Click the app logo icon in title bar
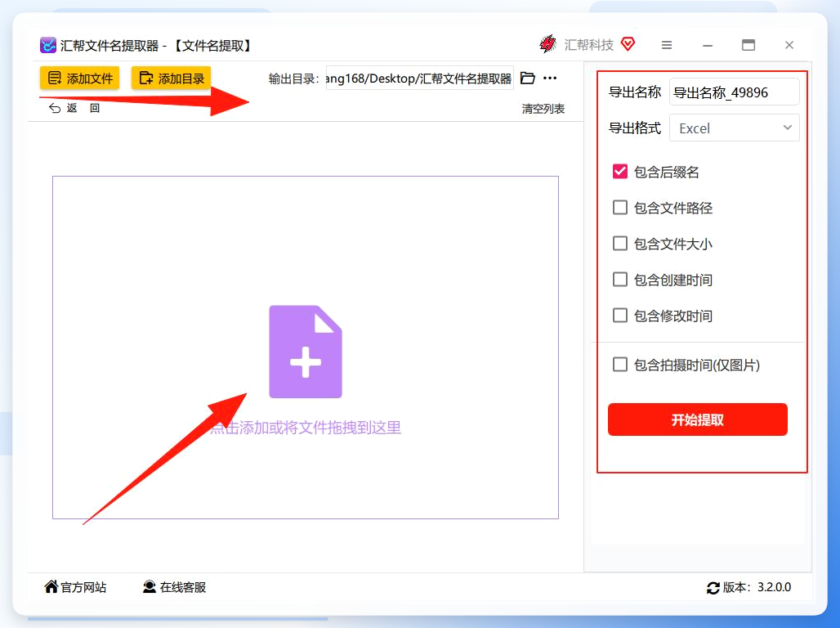Image resolution: width=840 pixels, height=628 pixels. click(48, 45)
